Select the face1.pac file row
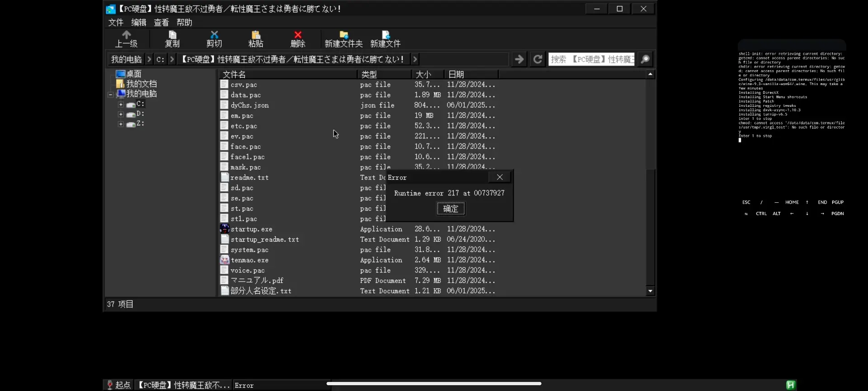868x391 pixels. point(358,157)
